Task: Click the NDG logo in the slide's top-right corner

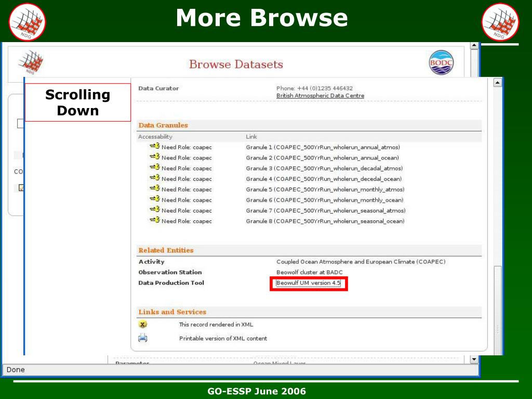Action: (500, 22)
